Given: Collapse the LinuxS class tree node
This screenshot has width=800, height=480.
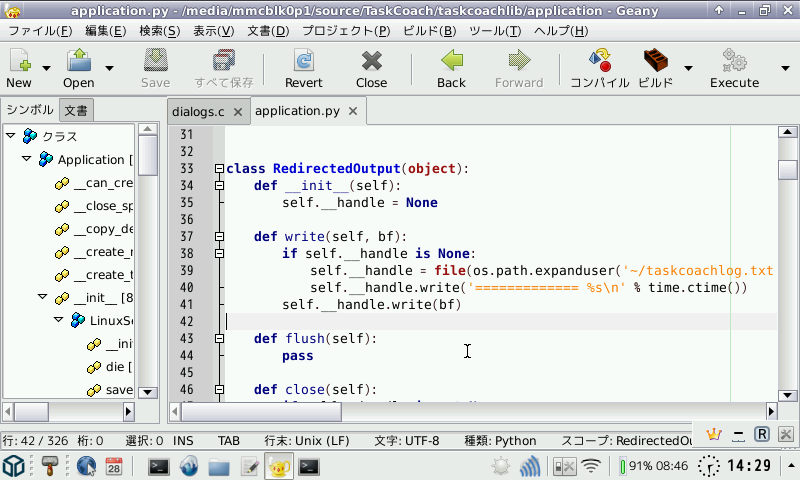Looking at the screenshot, I should [59, 319].
